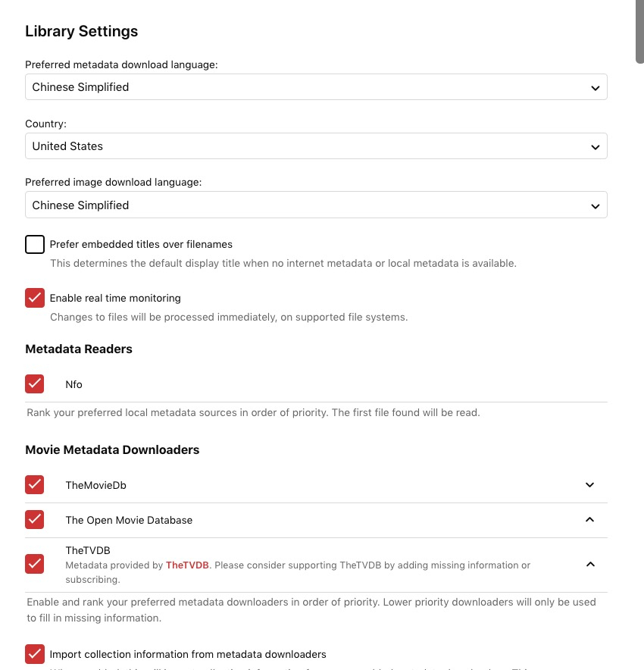
Task: Click chevron arrow in Country field
Action: (596, 147)
